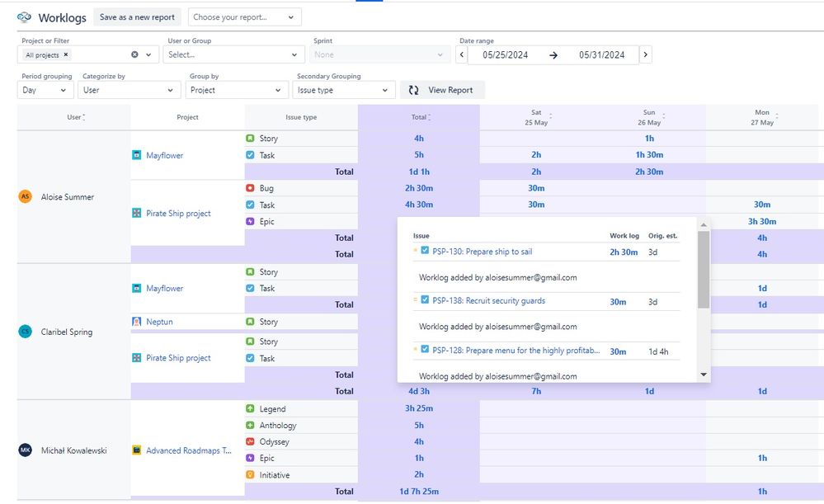The height and width of the screenshot is (504, 824).
Task: Sort by Total column
Action: click(x=430, y=117)
